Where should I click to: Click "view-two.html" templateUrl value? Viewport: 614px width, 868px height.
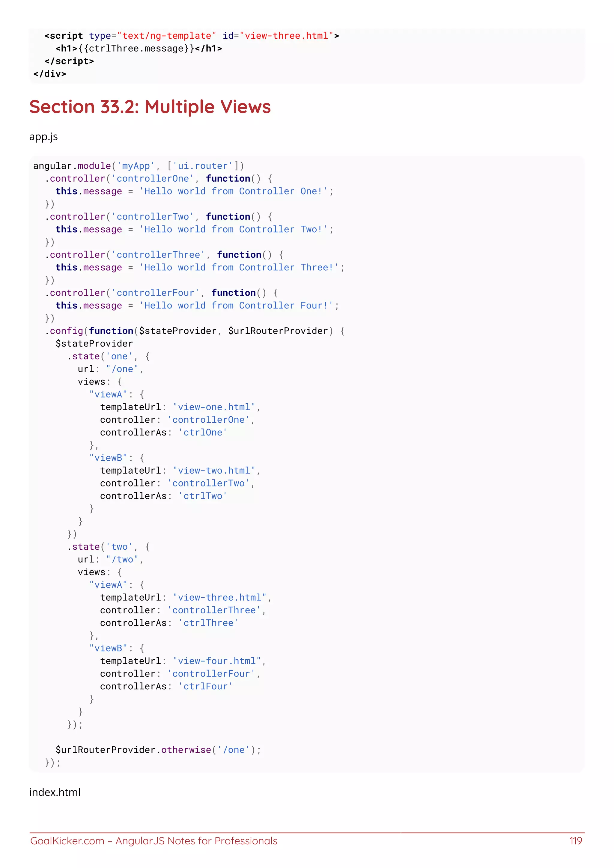coord(214,470)
